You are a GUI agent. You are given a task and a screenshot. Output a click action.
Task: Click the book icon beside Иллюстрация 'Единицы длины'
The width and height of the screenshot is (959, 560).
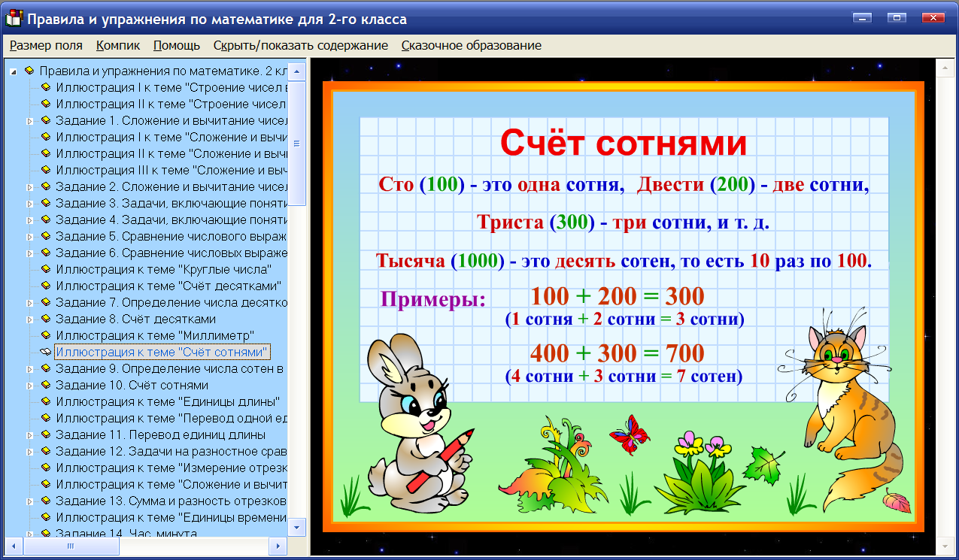[47, 401]
